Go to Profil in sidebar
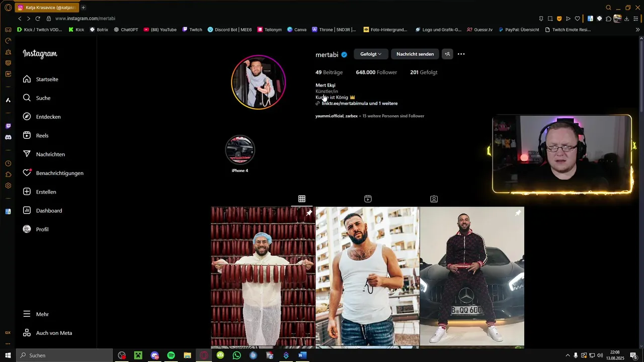 point(36,229)
